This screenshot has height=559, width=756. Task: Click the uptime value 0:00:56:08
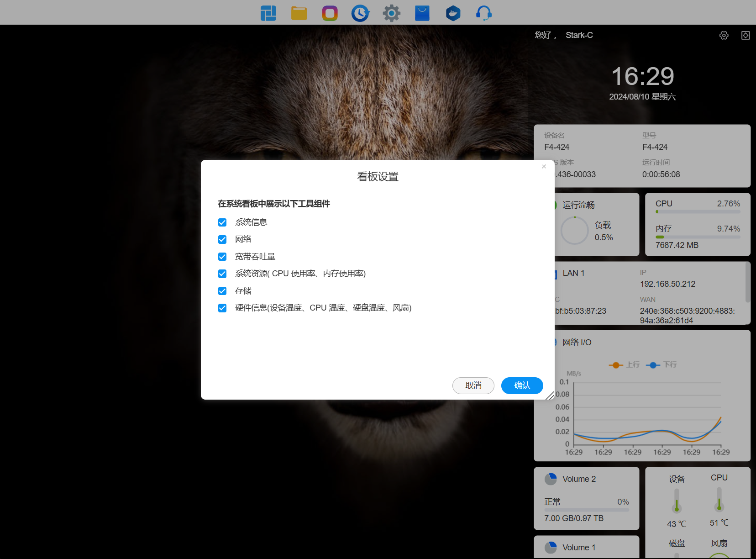pos(661,174)
